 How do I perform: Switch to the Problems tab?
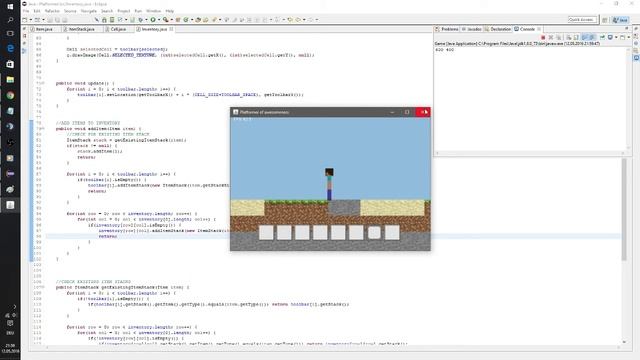tap(447, 29)
